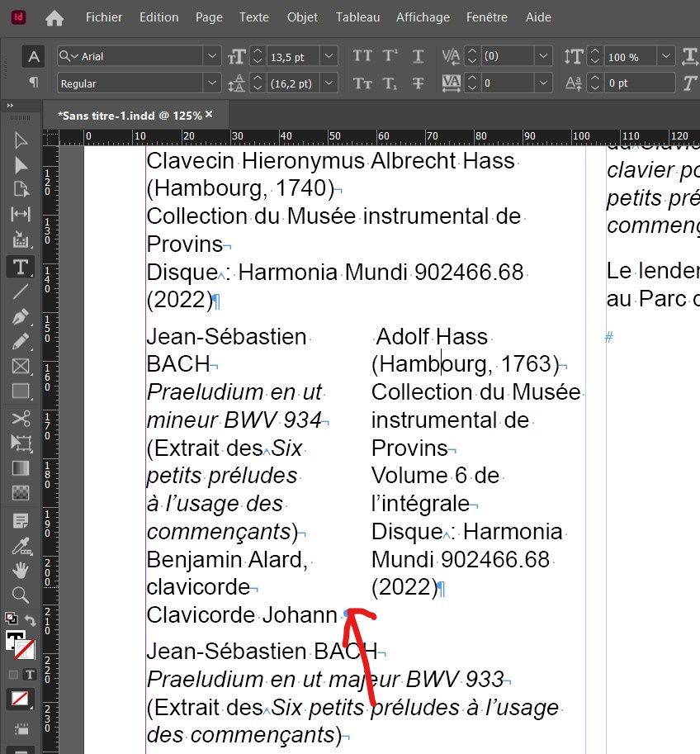Click the InDesign home button
The image size is (700, 754).
coord(54,17)
